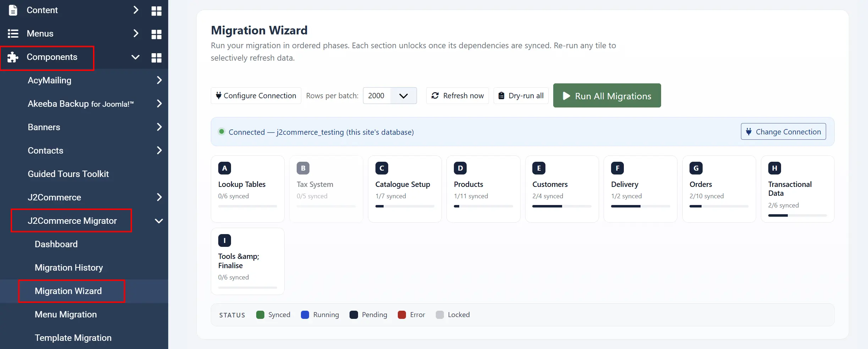
Task: Open the Orders tile
Action: point(719,189)
